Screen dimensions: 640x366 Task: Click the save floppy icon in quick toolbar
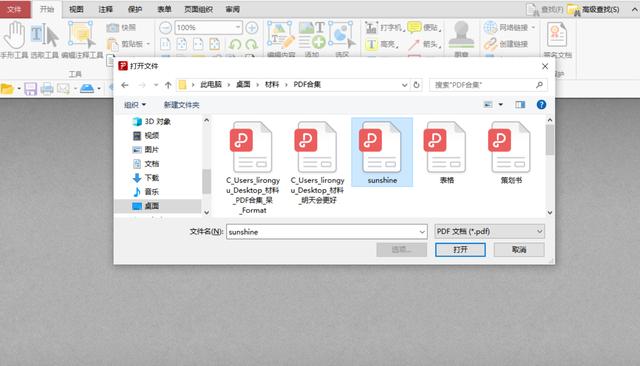pos(31,89)
